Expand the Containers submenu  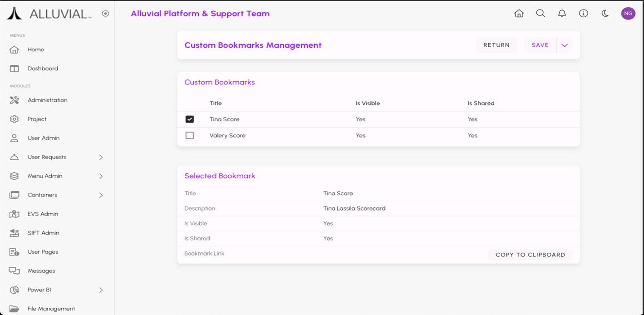[x=101, y=195]
